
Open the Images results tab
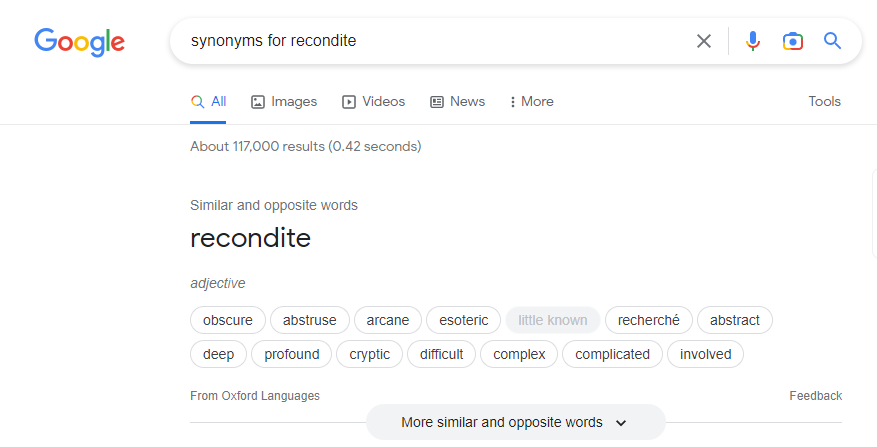click(284, 101)
